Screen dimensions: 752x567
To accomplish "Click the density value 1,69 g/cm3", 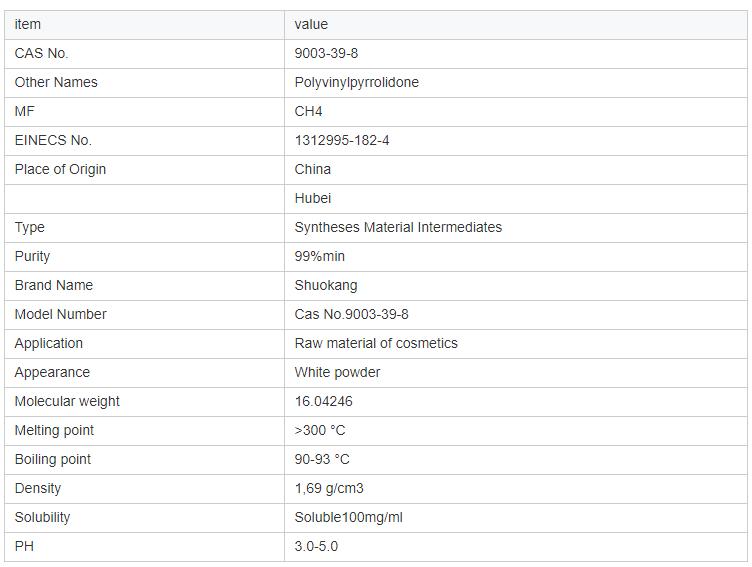I will pyautogui.click(x=329, y=488).
